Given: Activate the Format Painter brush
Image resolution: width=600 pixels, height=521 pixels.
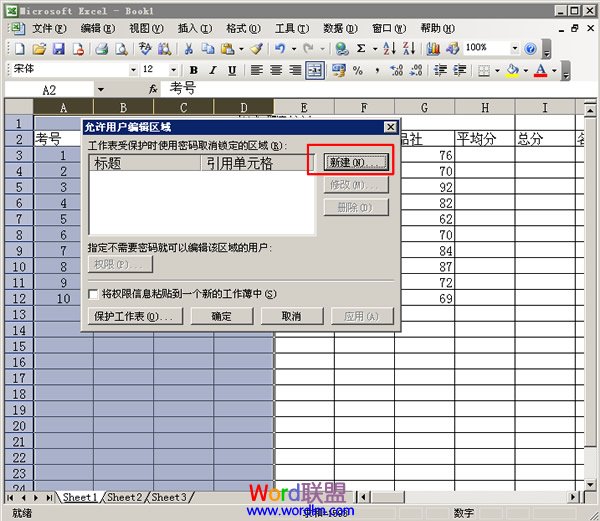Looking at the screenshot, I should [x=257, y=49].
